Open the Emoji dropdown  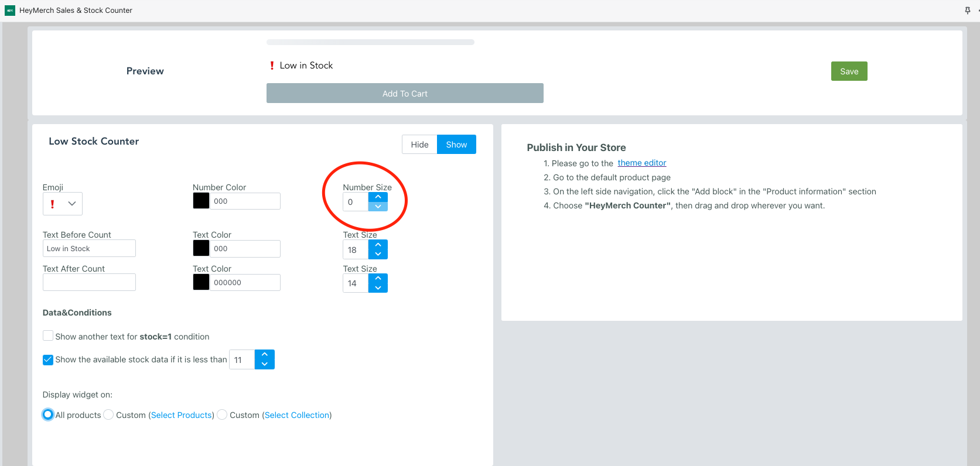click(63, 204)
